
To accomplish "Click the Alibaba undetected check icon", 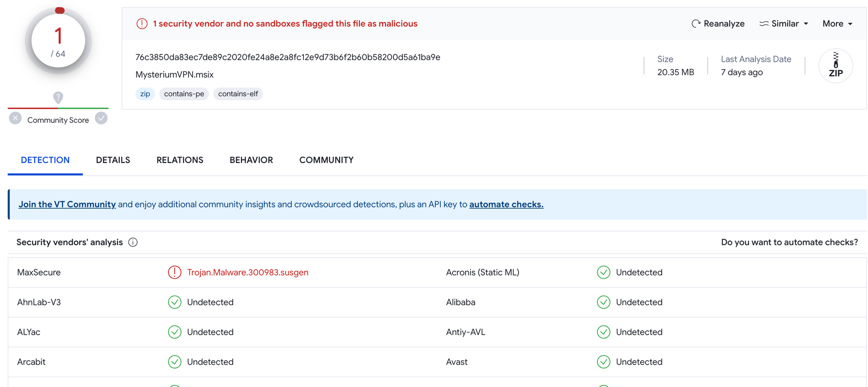I will (603, 302).
